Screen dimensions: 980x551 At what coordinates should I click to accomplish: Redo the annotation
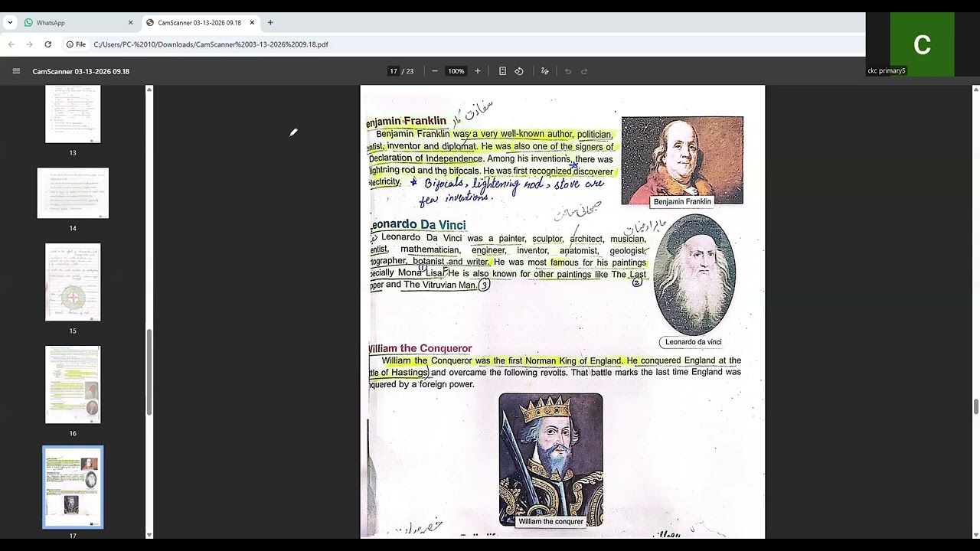[584, 71]
